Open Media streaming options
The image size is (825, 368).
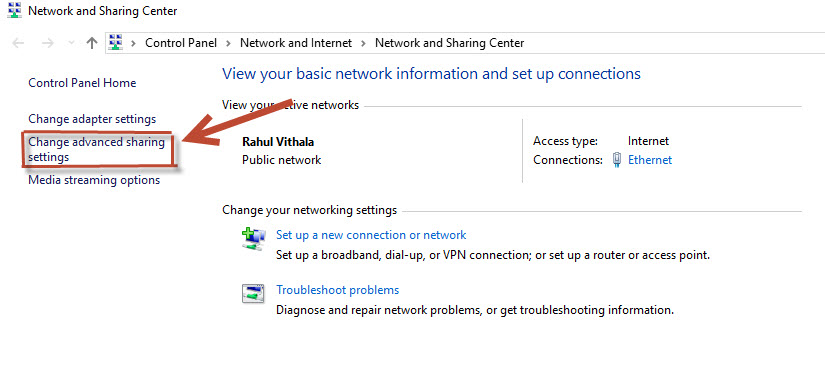coord(94,180)
